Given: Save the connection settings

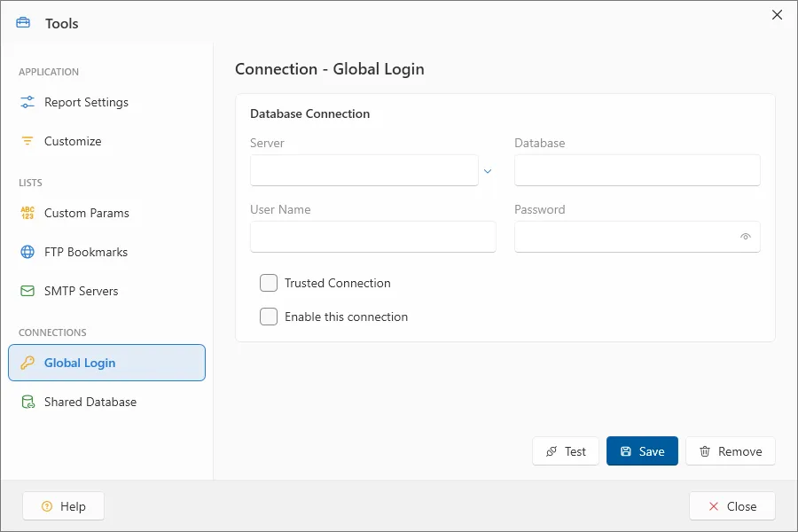Looking at the screenshot, I should tap(642, 451).
